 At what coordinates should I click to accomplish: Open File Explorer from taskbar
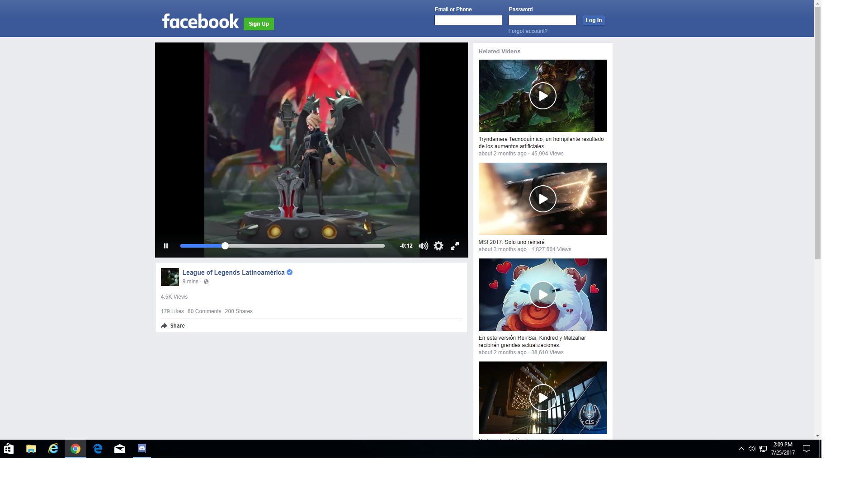click(x=31, y=449)
